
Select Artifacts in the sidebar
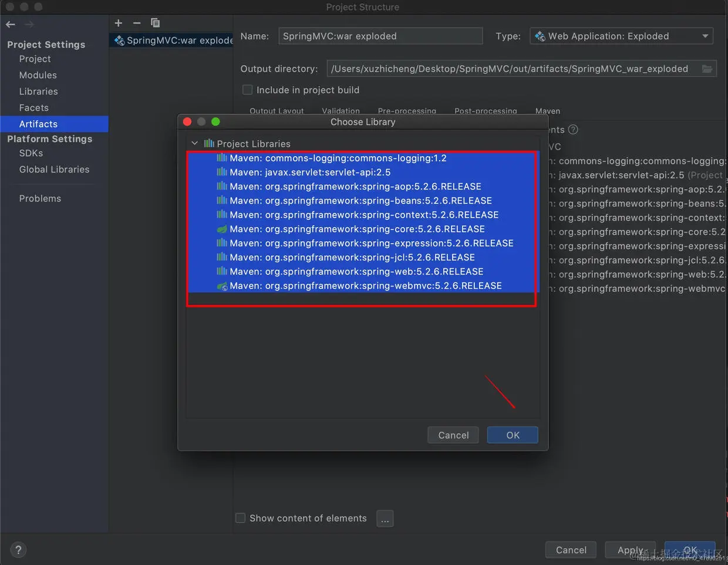pyautogui.click(x=54, y=124)
